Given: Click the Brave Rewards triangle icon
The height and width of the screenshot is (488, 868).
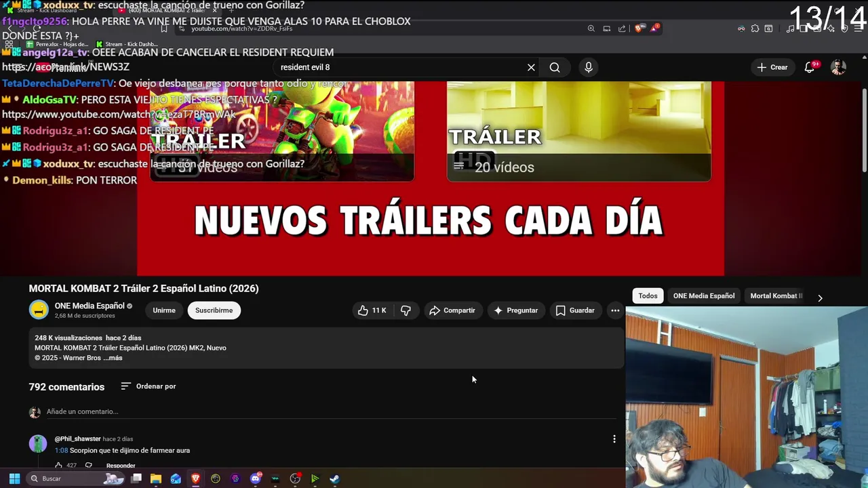Looking at the screenshot, I should [654, 28].
